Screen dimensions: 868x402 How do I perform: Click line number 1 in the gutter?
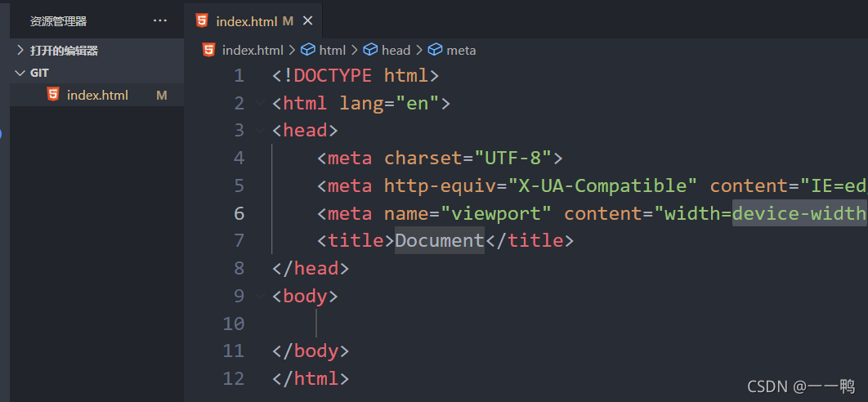239,75
